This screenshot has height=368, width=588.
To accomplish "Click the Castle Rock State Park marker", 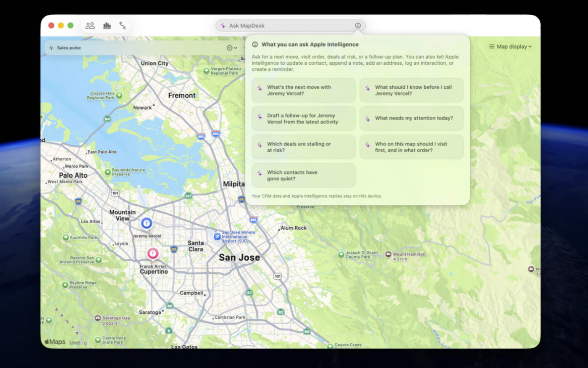I will point(98,340).
